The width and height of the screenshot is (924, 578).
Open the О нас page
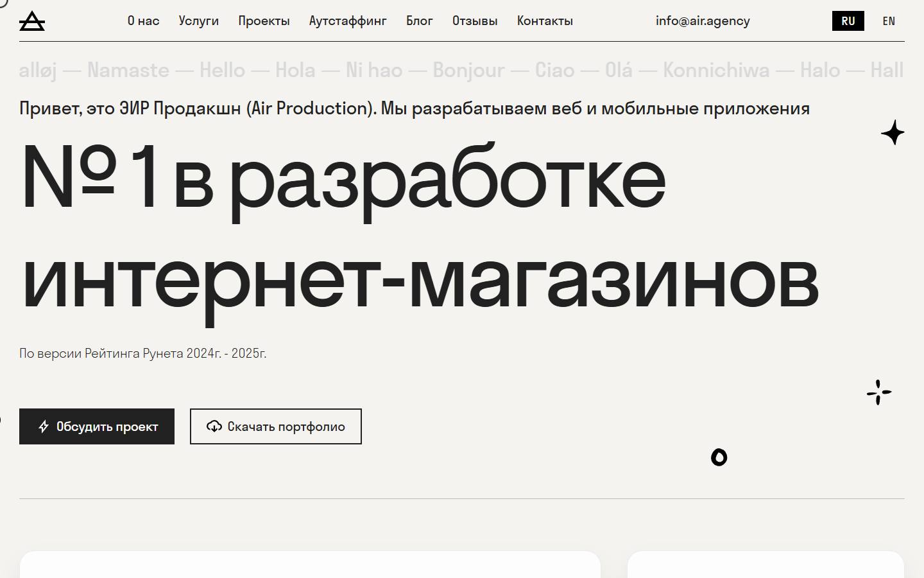point(144,21)
